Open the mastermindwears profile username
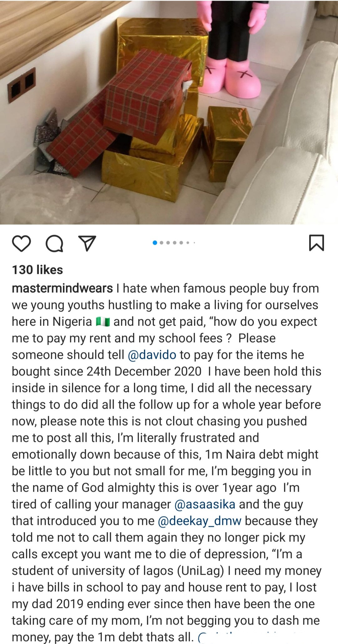Screen dimensions: 338x644 pyautogui.click(x=62, y=288)
